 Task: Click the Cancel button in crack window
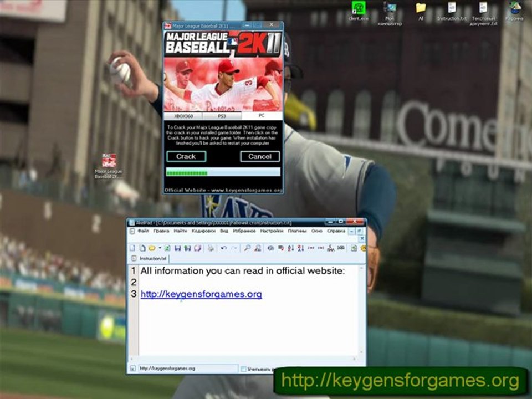click(260, 156)
